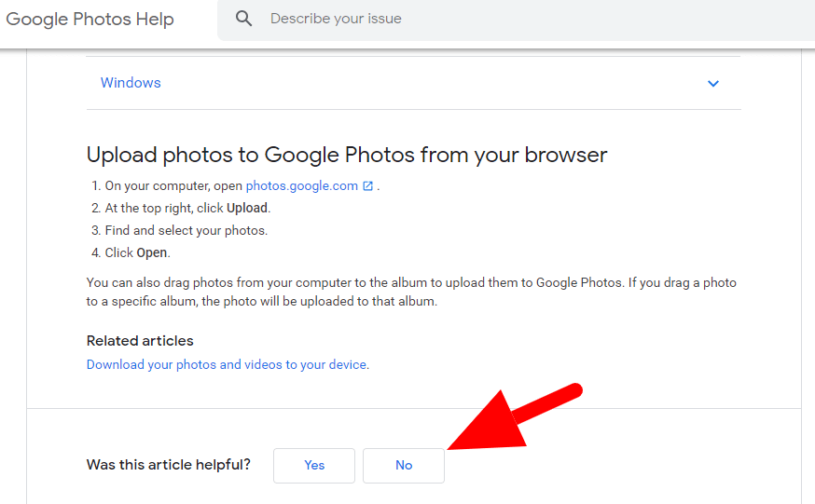Answer No to article helpful question
Image resolution: width=815 pixels, height=504 pixels.
pyautogui.click(x=404, y=466)
